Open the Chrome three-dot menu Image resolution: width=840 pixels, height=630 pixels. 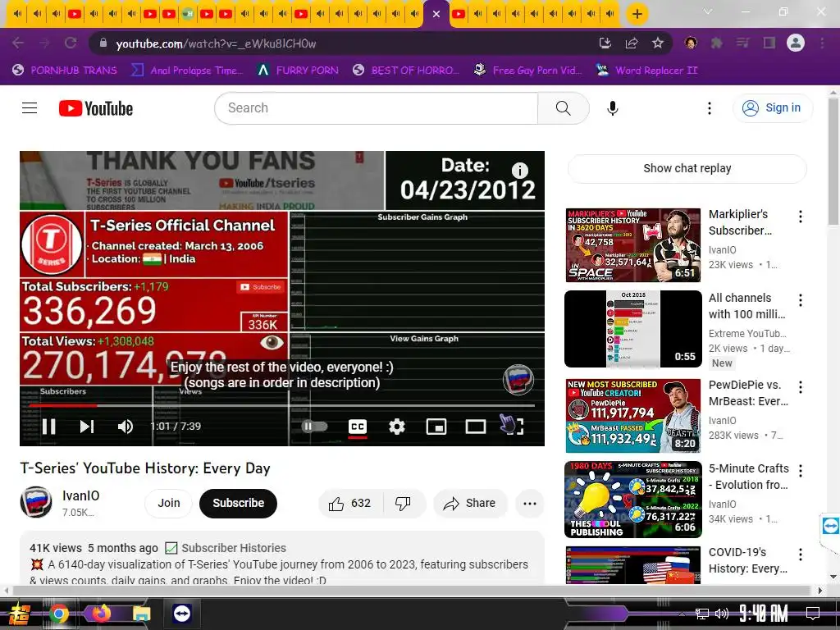(822, 43)
